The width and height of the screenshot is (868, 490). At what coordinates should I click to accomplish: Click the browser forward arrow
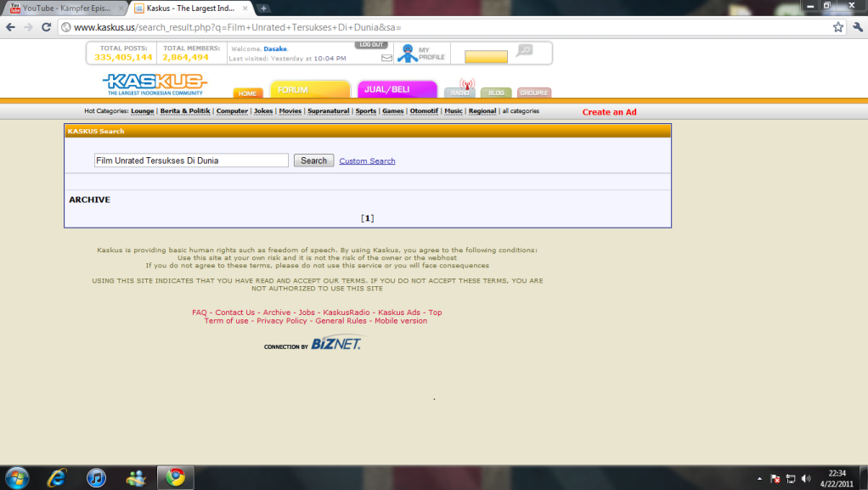tap(28, 27)
